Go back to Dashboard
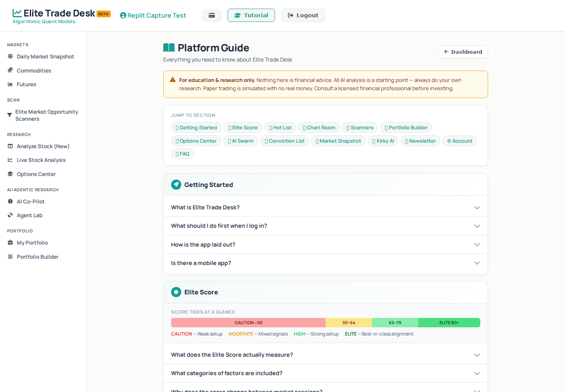Screen dimensions: 565x392 click(x=463, y=52)
